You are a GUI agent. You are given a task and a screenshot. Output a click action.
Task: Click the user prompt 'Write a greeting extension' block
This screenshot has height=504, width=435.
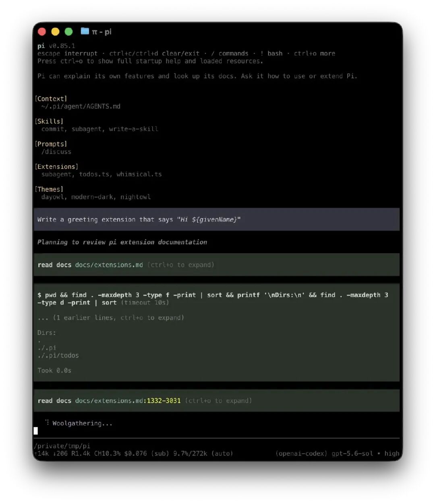(x=217, y=219)
